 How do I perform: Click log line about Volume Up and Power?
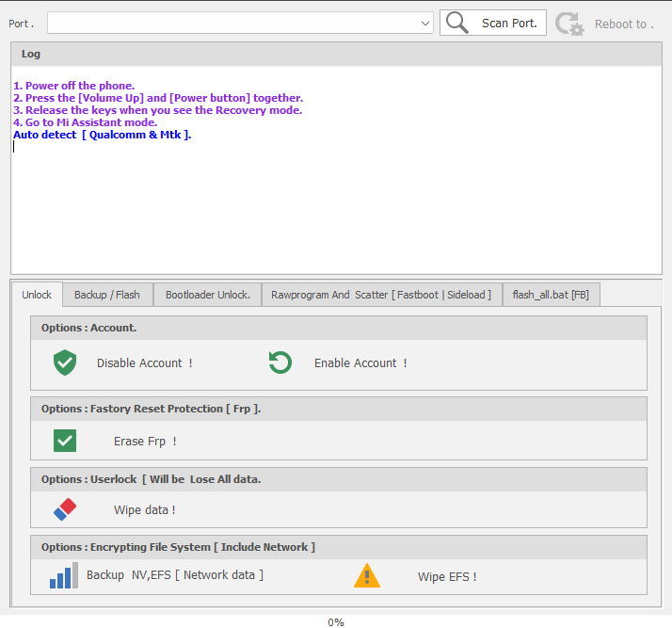coord(158,98)
